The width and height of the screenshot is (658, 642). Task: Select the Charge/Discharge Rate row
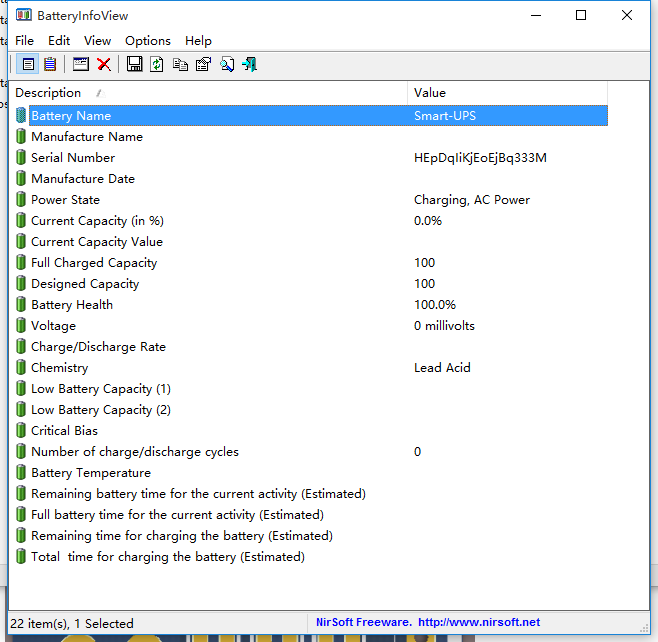click(311, 347)
